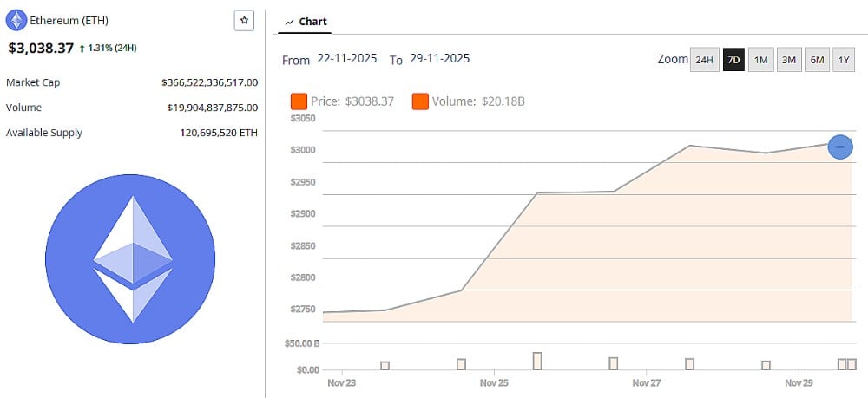The height and width of the screenshot is (398, 868).
Task: Select the 7D zoom range
Action: click(x=733, y=60)
